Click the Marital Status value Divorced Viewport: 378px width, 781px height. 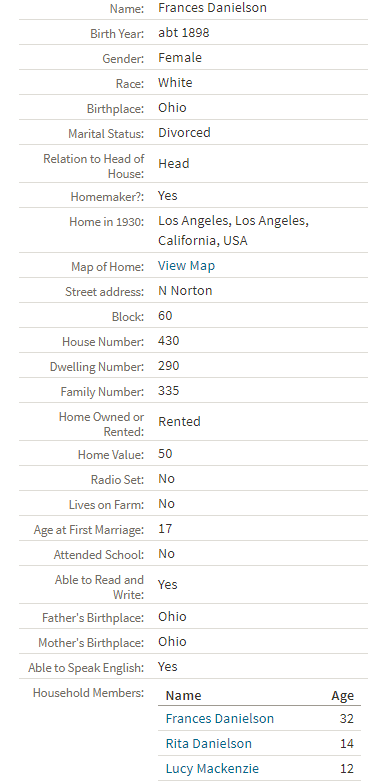point(184,132)
